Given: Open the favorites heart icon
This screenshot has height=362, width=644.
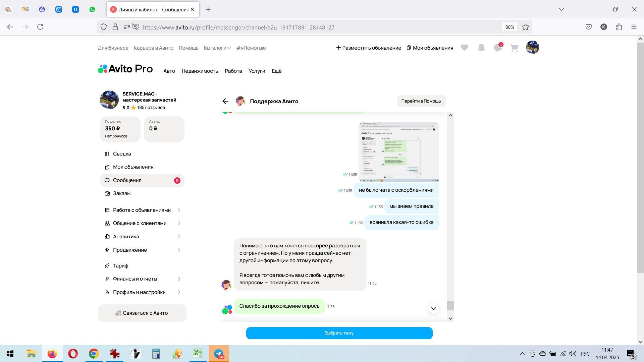Looking at the screenshot, I should click(x=464, y=48).
